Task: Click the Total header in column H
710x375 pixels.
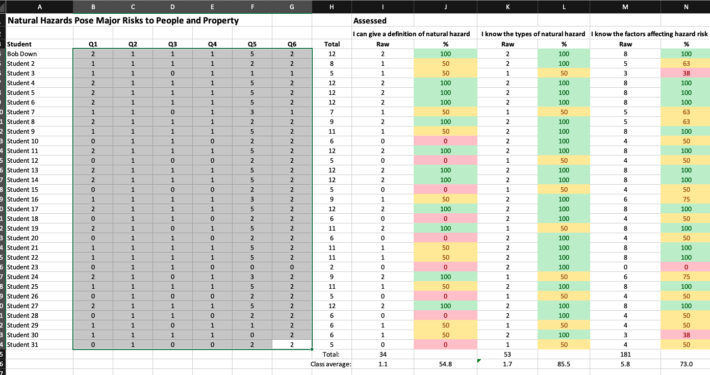Action: [331, 44]
